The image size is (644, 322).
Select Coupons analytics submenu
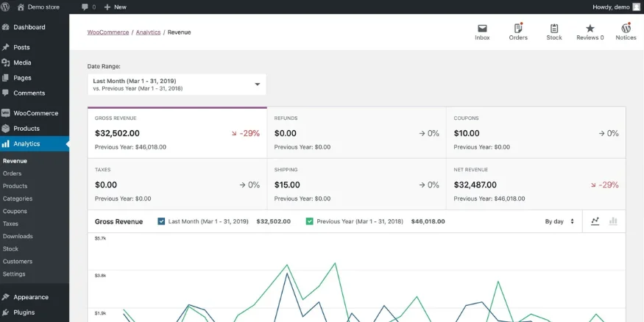click(15, 211)
